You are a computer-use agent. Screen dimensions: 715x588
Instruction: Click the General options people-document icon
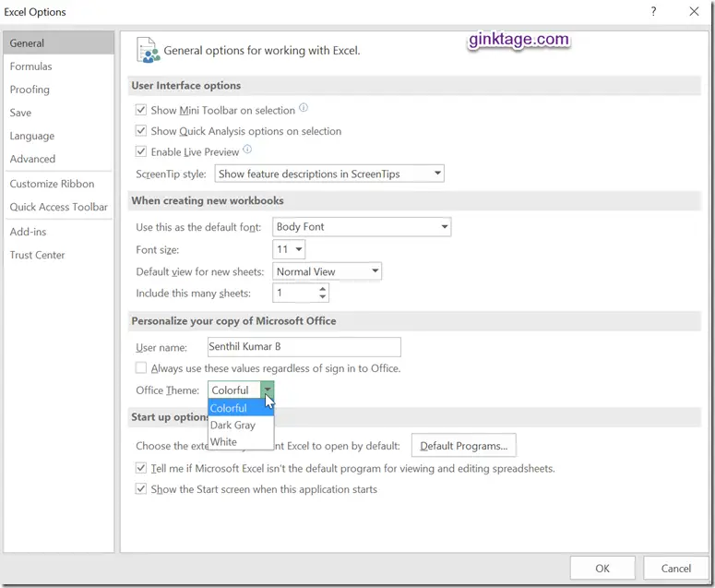click(x=148, y=50)
